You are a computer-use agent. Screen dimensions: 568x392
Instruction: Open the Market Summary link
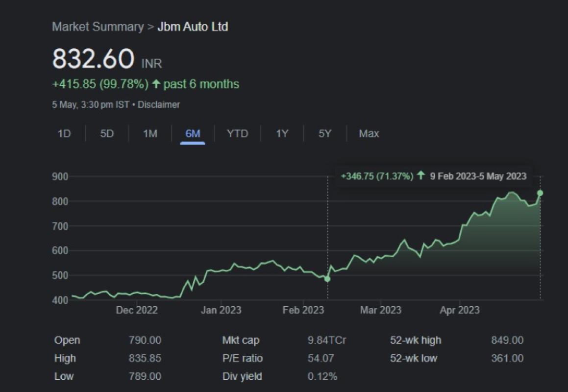[98, 27]
